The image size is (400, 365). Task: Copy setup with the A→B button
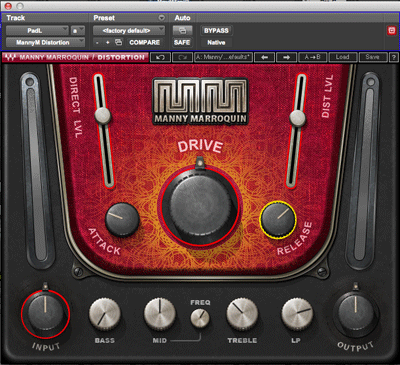313,57
